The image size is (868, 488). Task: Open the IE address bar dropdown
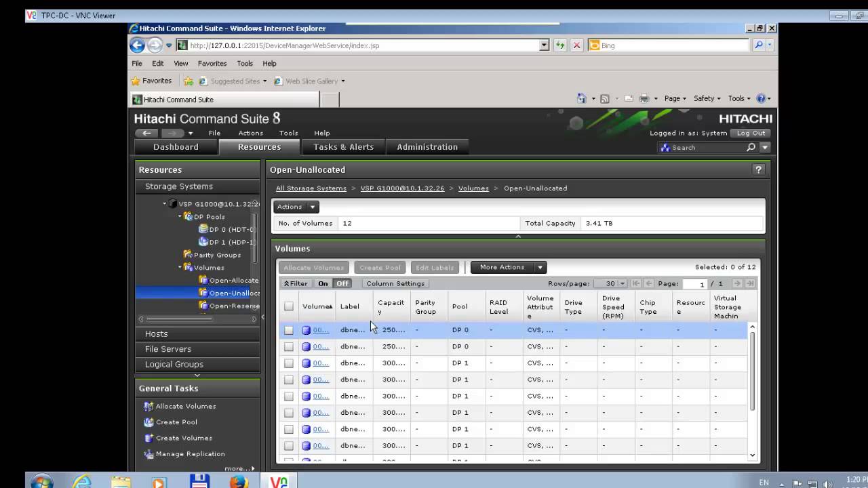pyautogui.click(x=544, y=45)
